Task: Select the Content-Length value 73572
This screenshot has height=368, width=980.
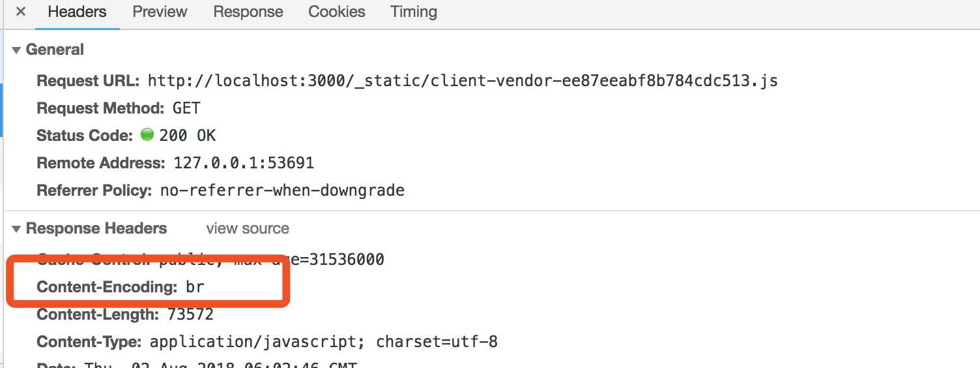Action: pos(190,314)
